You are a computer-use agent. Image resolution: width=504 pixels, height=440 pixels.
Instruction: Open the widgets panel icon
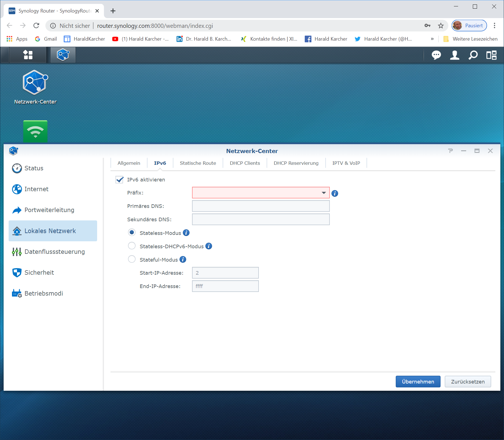coord(491,55)
